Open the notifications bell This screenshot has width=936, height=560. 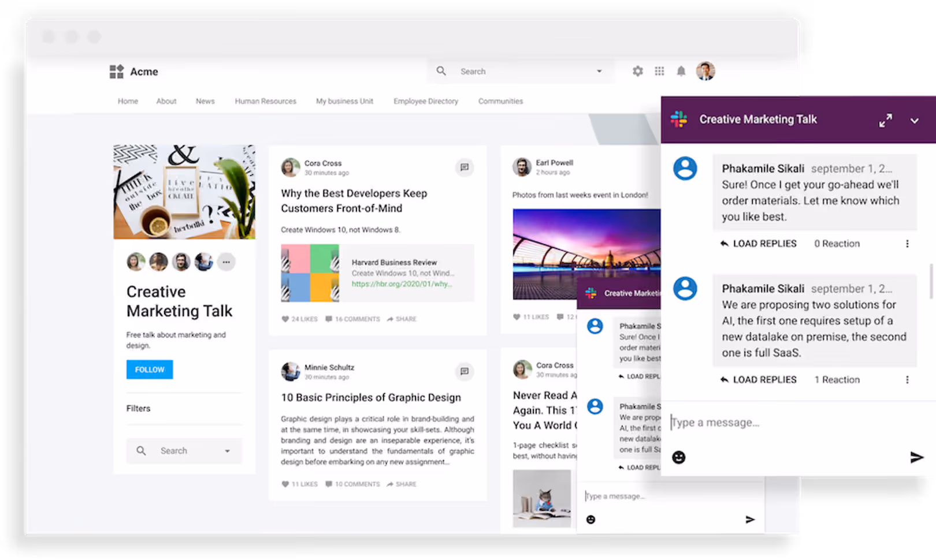click(x=681, y=71)
